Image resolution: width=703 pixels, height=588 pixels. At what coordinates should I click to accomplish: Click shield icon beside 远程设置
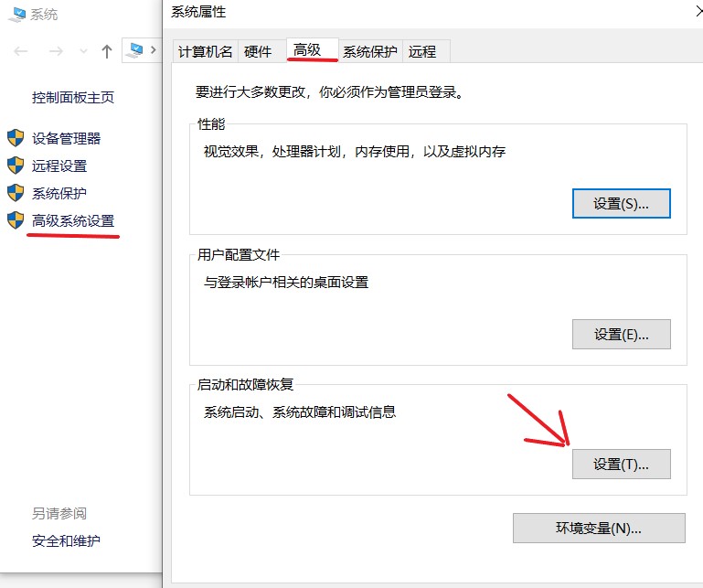(x=16, y=166)
